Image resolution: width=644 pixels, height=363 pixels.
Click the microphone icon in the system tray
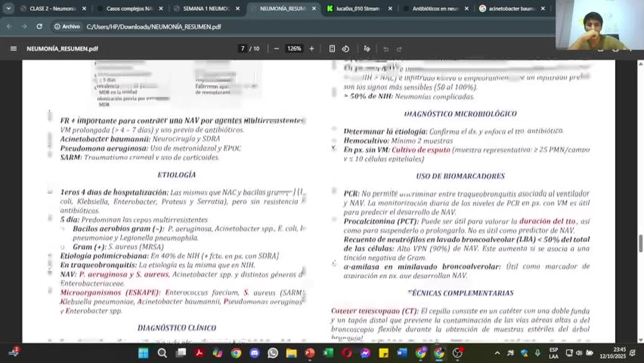point(537,353)
